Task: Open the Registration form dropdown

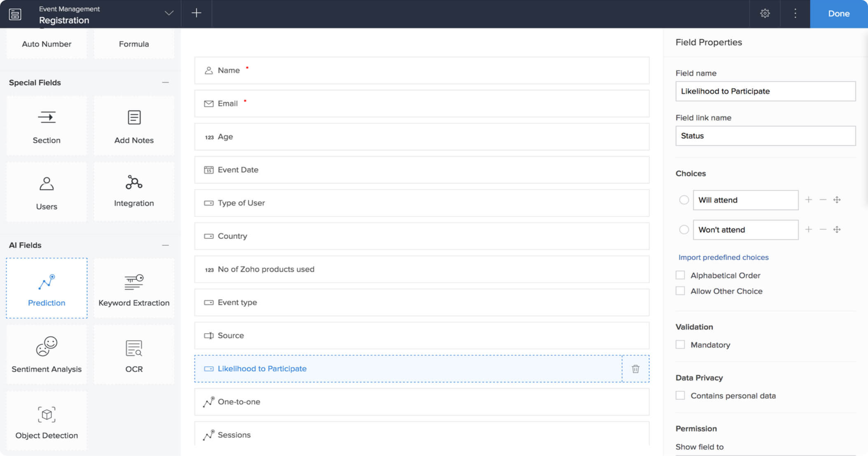Action: 169,14
